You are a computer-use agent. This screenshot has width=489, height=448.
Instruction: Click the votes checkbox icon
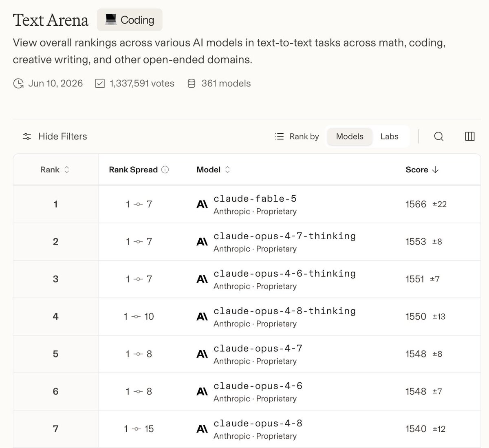click(x=100, y=84)
